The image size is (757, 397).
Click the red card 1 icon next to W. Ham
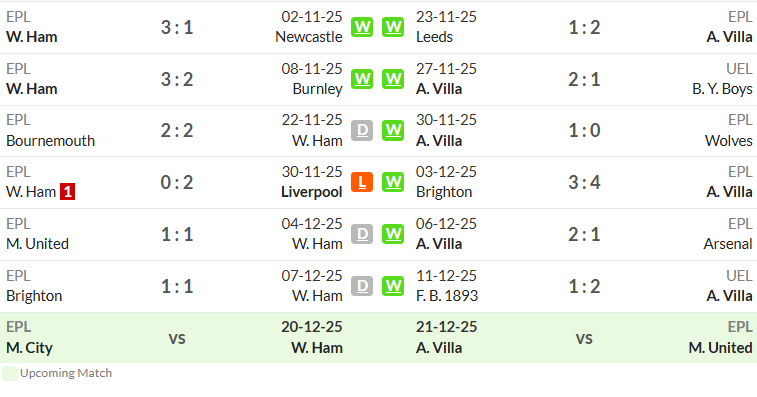click(68, 192)
